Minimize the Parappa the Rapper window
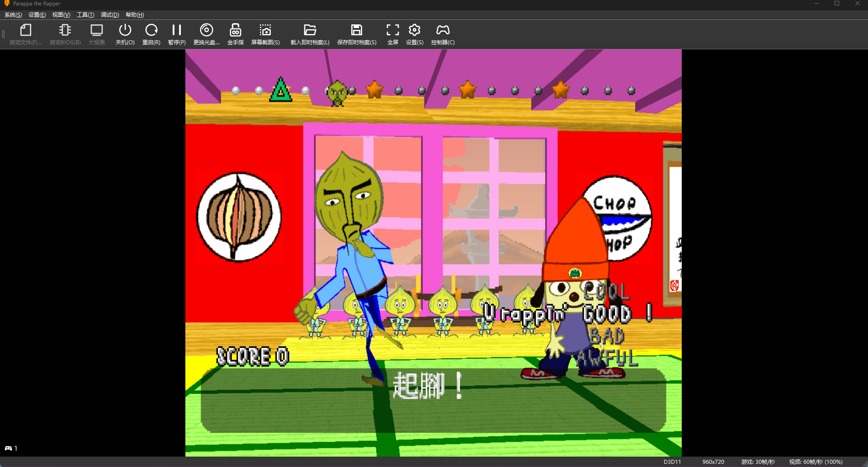The height and width of the screenshot is (467, 868). 816,4
